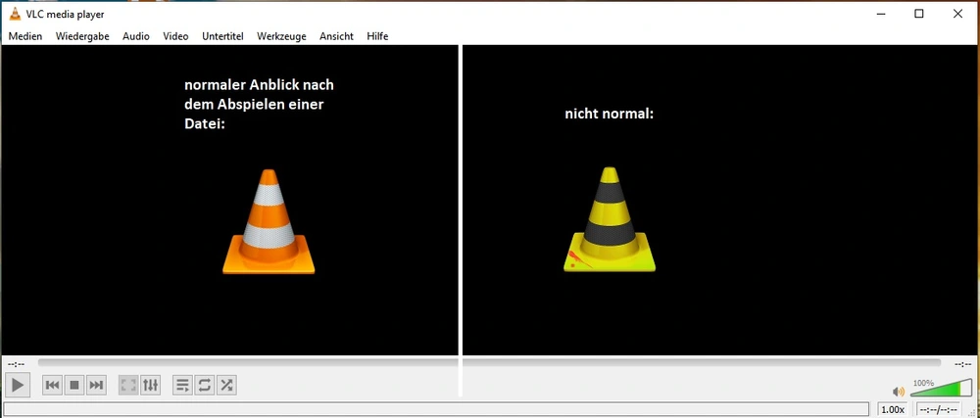The image size is (980, 418).
Task: Click the remaining time label at right
Action: tap(963, 364)
